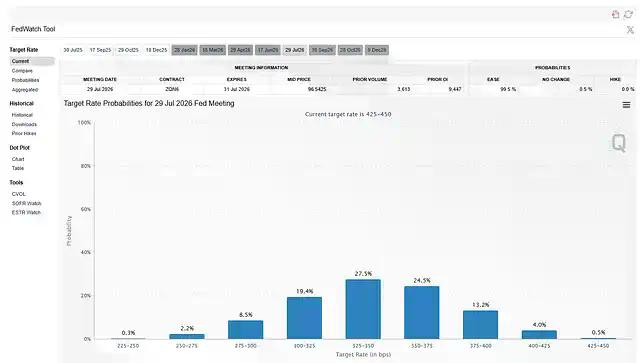Click the Hike probability value 0.0 %

coord(628,89)
